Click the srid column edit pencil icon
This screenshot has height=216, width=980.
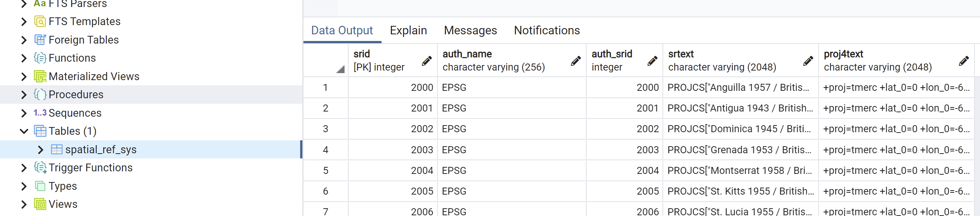[427, 61]
